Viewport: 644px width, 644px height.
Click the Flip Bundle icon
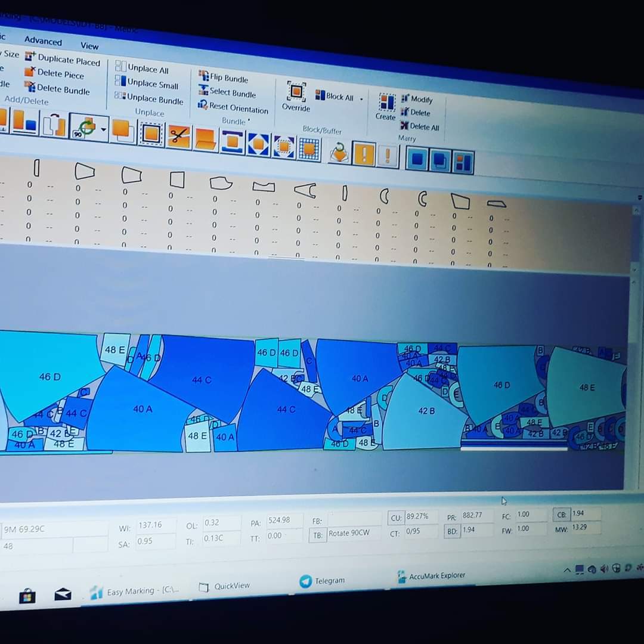coord(223,78)
